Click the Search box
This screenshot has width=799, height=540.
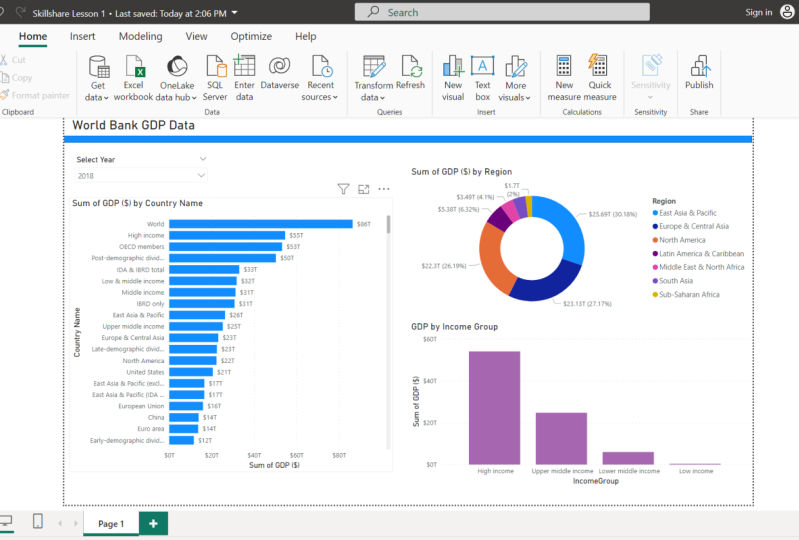(x=502, y=12)
